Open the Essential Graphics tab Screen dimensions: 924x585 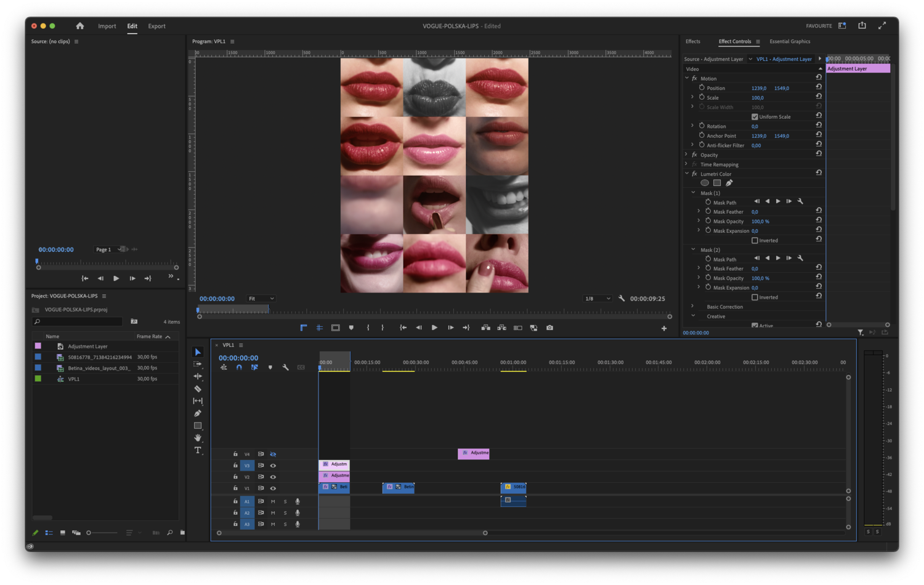point(790,41)
